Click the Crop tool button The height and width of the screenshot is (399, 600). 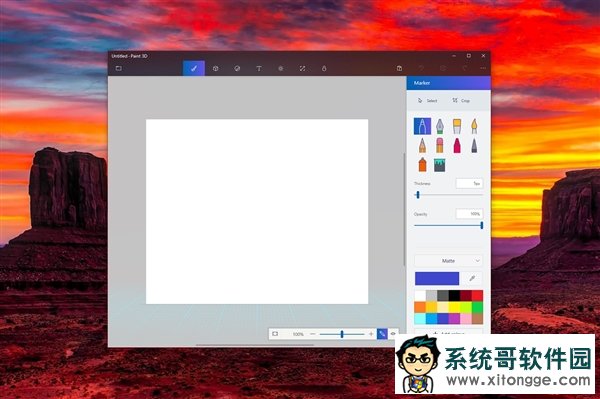(x=461, y=101)
